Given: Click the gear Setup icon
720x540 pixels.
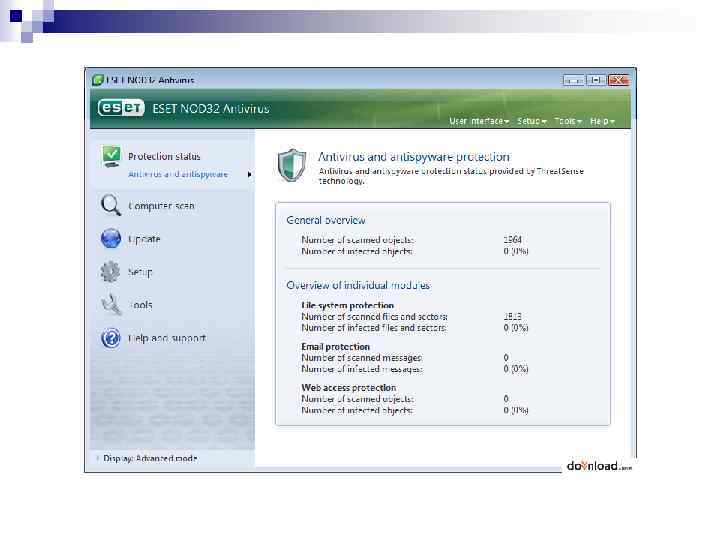Looking at the screenshot, I should [x=110, y=271].
